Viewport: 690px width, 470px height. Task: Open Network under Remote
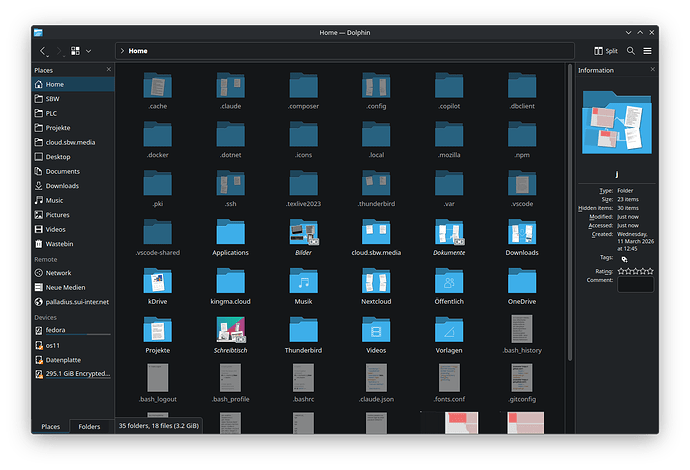[x=73, y=273]
